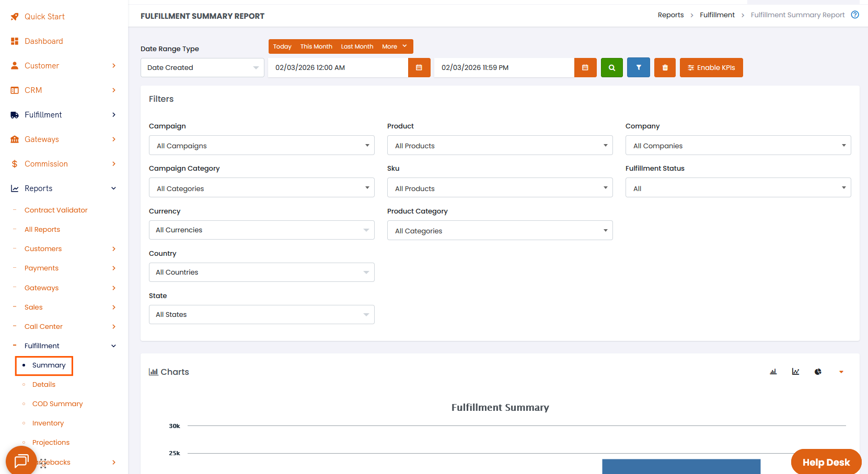Viewport: 868px width, 474px height.
Task: Click the green search button
Action: point(611,68)
